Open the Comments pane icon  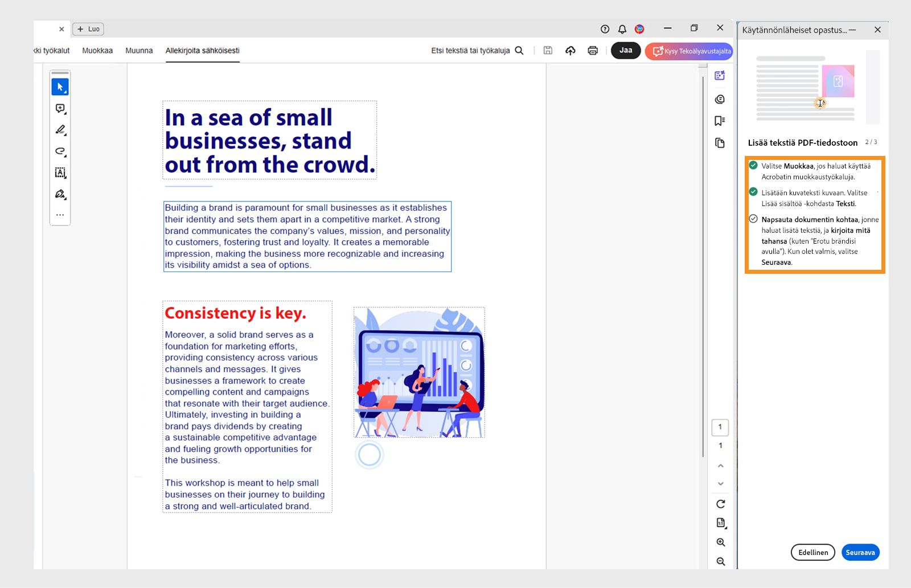(x=720, y=99)
